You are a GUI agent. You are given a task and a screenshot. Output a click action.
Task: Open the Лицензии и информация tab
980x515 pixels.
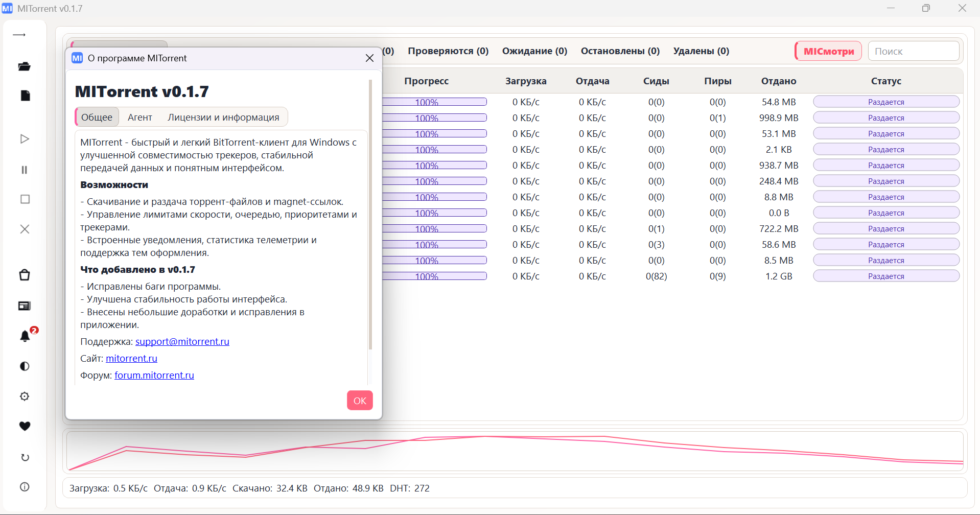point(223,117)
